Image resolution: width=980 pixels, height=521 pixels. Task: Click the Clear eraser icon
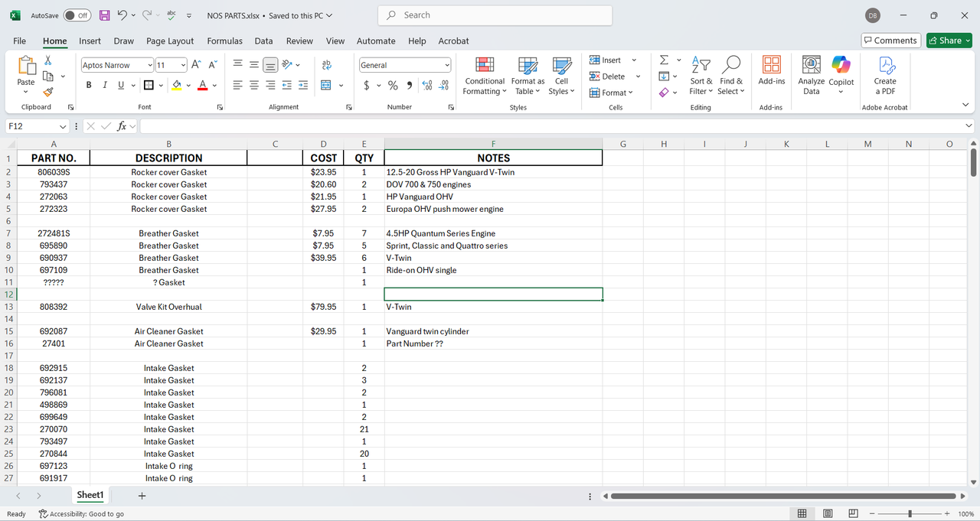pyautogui.click(x=664, y=92)
